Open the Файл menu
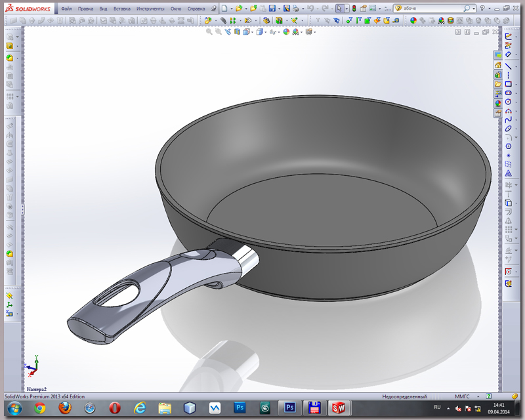This screenshot has width=525, height=420. coord(66,9)
